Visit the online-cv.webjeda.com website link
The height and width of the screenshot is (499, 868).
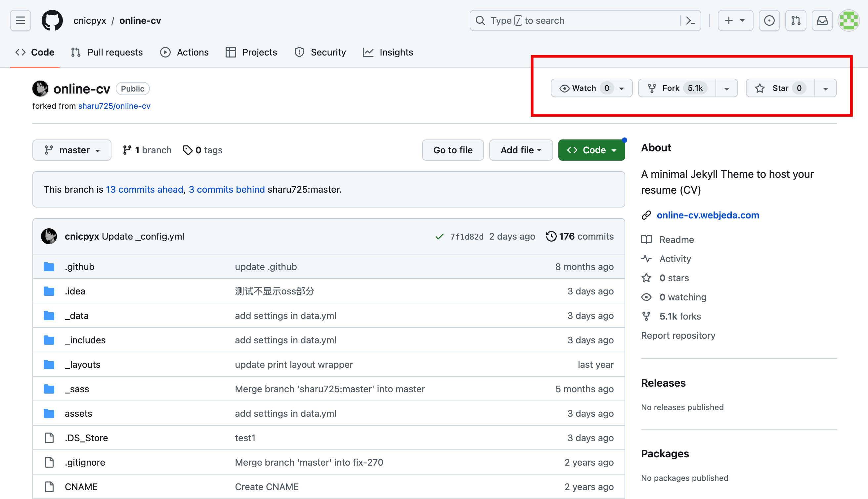[x=708, y=215]
